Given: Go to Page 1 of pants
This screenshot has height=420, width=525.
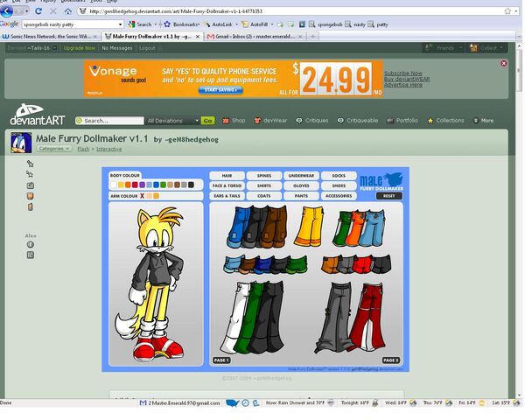Looking at the screenshot, I should [x=221, y=360].
